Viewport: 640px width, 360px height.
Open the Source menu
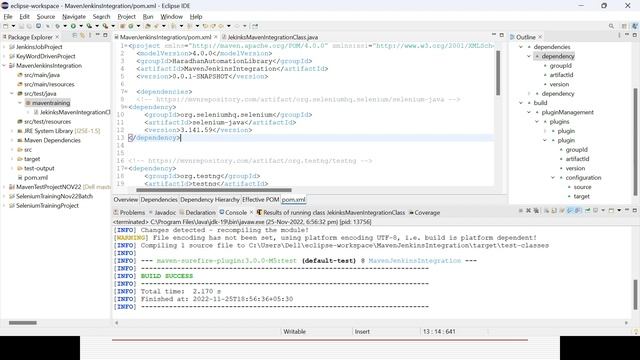tap(46, 17)
